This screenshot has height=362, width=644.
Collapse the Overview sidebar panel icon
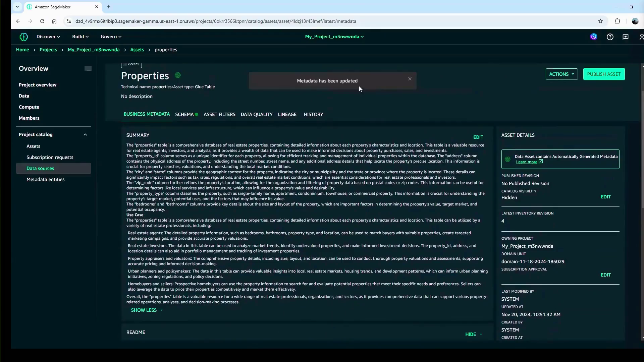(x=88, y=68)
